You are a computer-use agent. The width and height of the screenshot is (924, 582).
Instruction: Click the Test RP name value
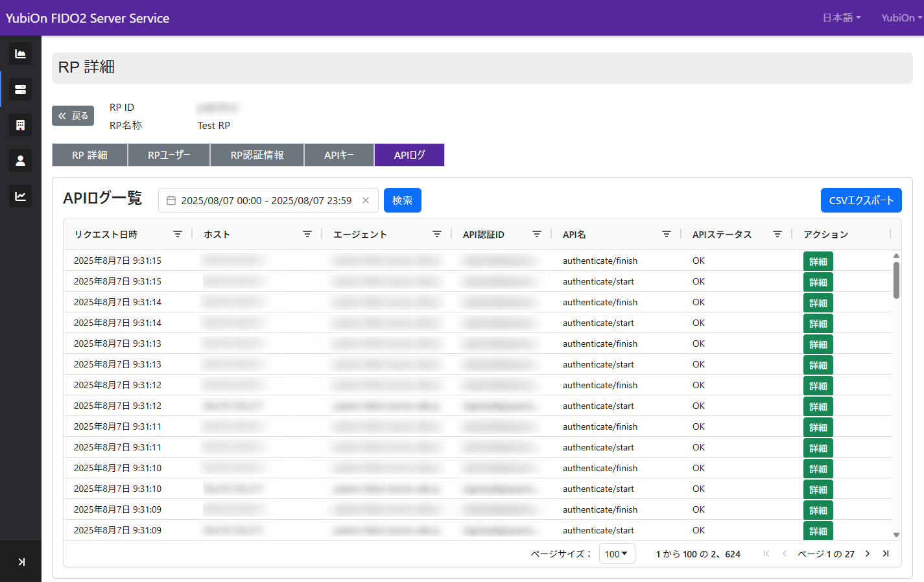click(x=214, y=126)
